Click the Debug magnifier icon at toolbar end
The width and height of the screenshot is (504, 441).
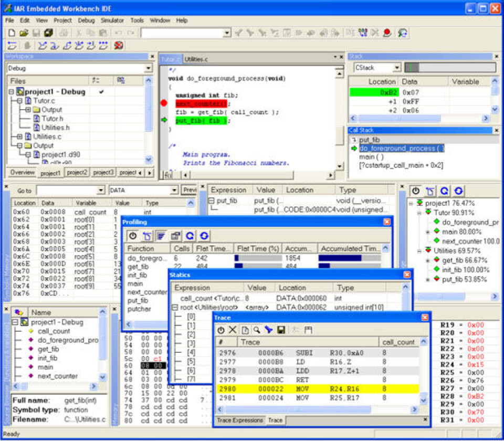(403, 33)
